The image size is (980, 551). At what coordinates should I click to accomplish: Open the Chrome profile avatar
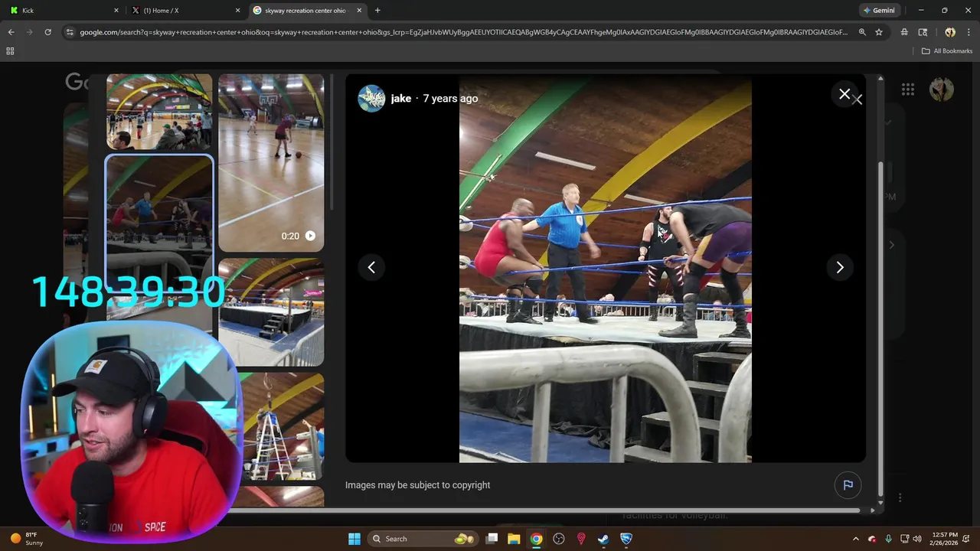950,32
